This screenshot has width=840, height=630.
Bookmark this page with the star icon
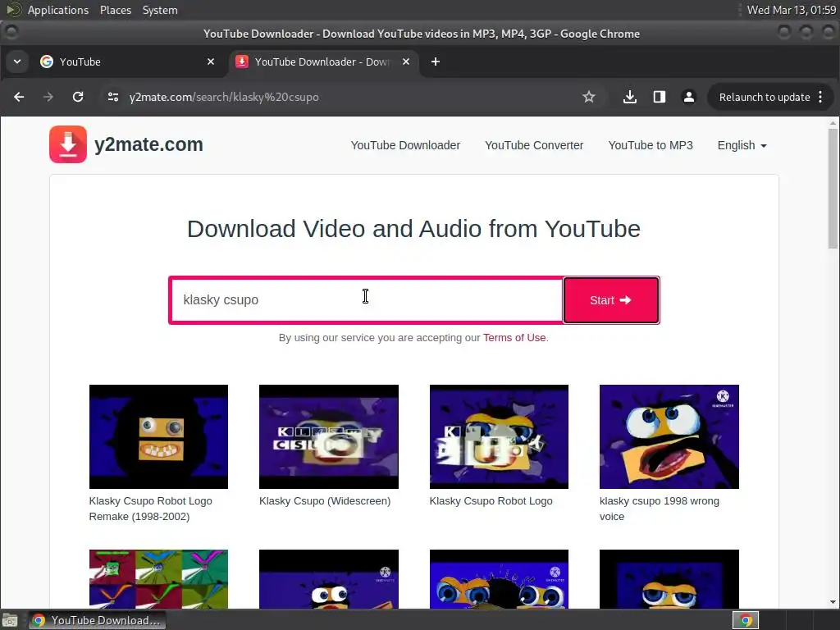[589, 97]
